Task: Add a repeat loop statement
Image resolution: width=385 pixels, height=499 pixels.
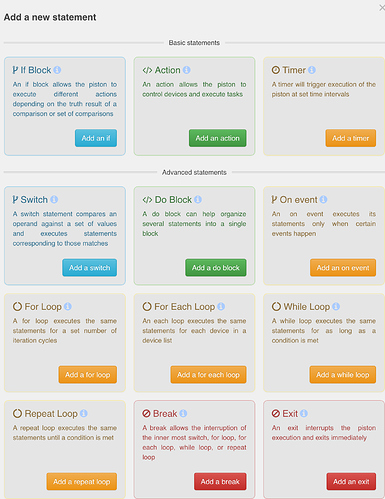Action: pos(82,482)
